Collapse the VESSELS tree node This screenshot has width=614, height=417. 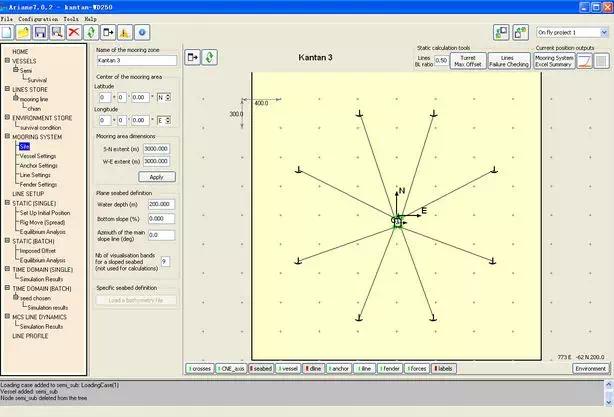(8, 61)
